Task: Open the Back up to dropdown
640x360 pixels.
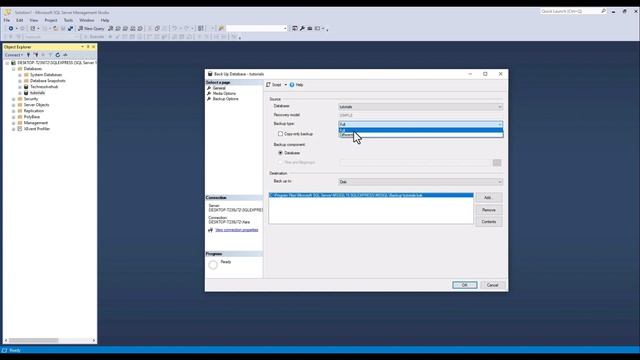Action: [x=420, y=182]
